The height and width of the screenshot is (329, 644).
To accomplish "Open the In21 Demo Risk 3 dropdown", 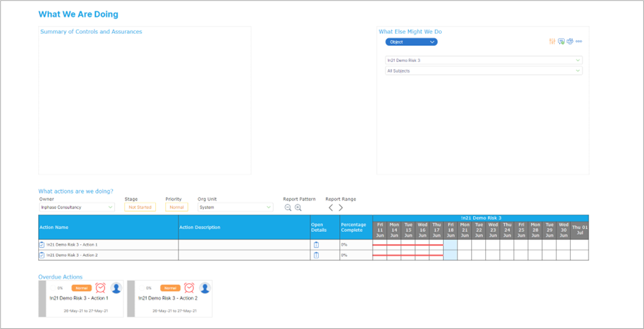I will click(x=484, y=60).
